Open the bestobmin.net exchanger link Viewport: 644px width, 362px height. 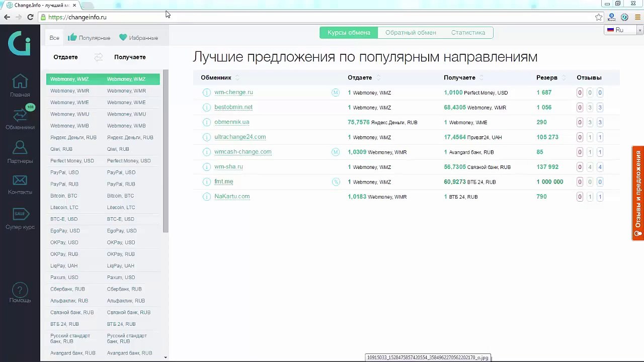[233, 107]
